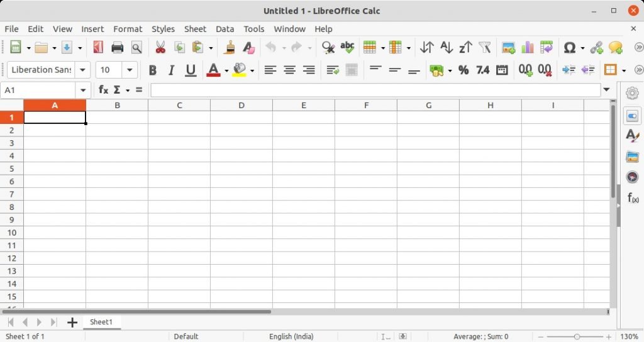Open the Sort dialog icon
This screenshot has width=644, height=342.
click(x=427, y=47)
